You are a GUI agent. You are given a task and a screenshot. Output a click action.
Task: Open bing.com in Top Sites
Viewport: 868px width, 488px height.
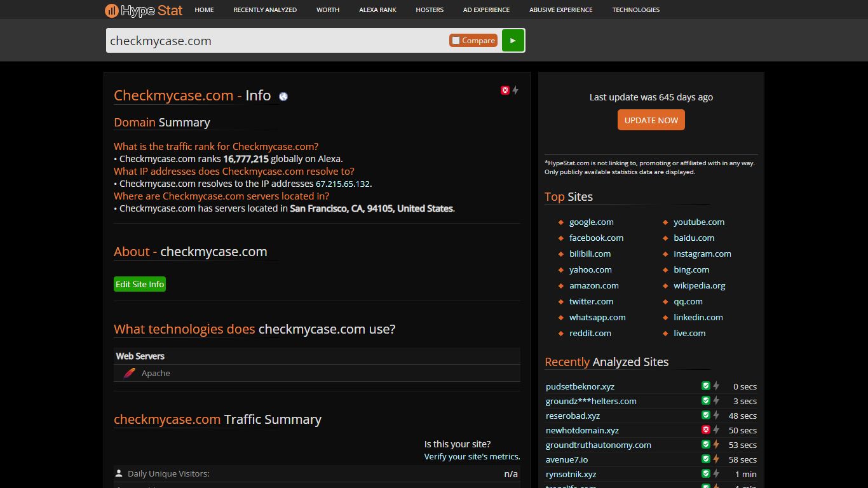pyautogui.click(x=691, y=269)
